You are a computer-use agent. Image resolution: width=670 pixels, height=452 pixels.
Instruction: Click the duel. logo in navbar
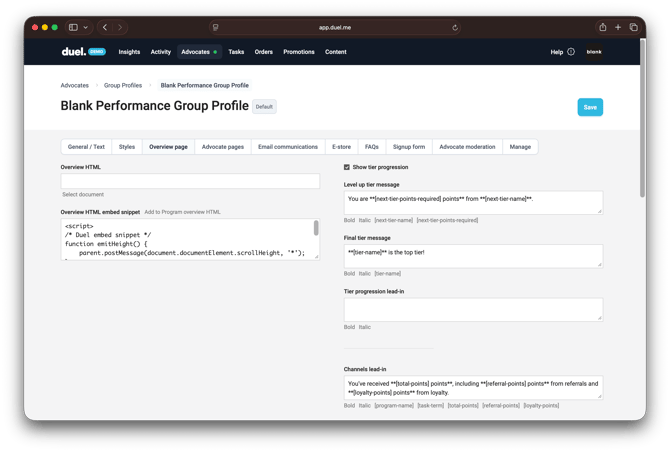click(x=74, y=52)
